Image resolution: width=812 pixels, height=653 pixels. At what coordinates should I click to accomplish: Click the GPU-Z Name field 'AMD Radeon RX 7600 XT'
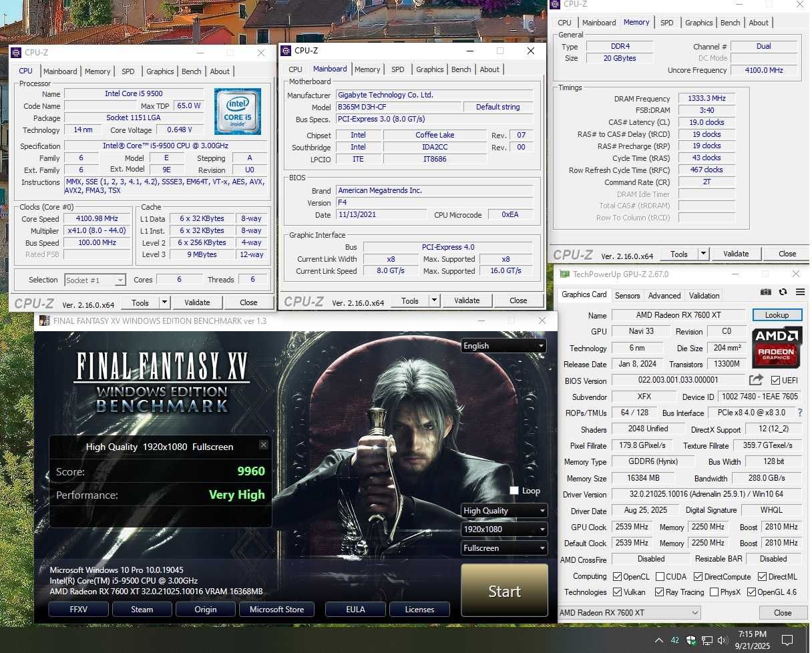(x=678, y=315)
